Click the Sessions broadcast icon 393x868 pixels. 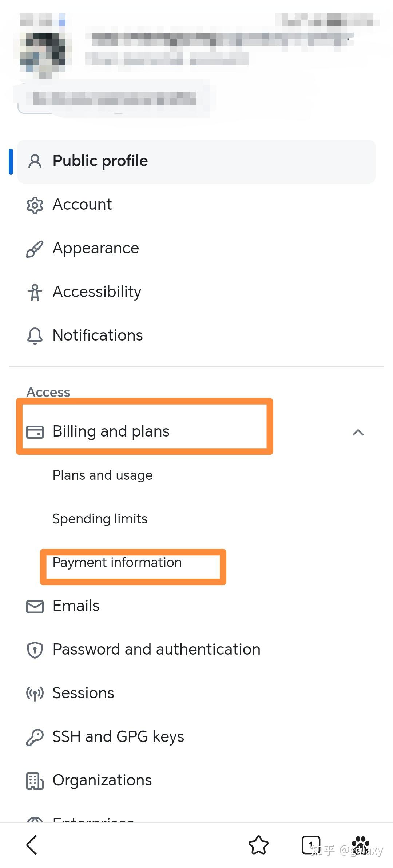pyautogui.click(x=35, y=694)
